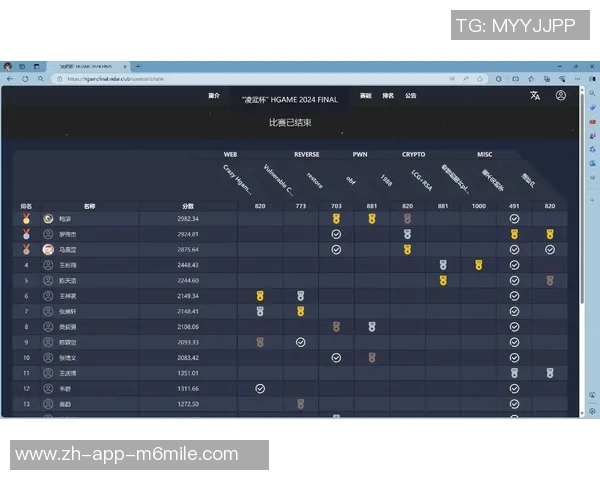Open the language translation icon in site header
The width and height of the screenshot is (600, 480).
pos(535,96)
